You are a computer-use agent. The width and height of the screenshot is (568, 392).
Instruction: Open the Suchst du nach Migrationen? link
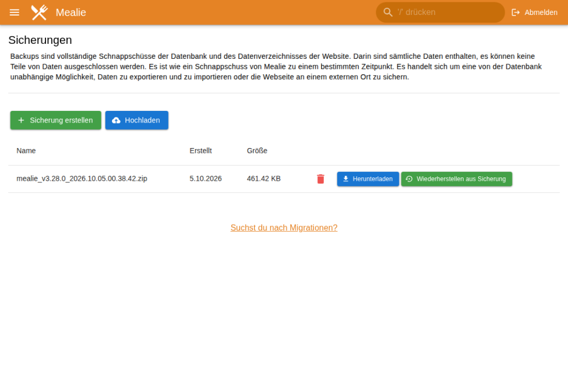click(x=284, y=228)
